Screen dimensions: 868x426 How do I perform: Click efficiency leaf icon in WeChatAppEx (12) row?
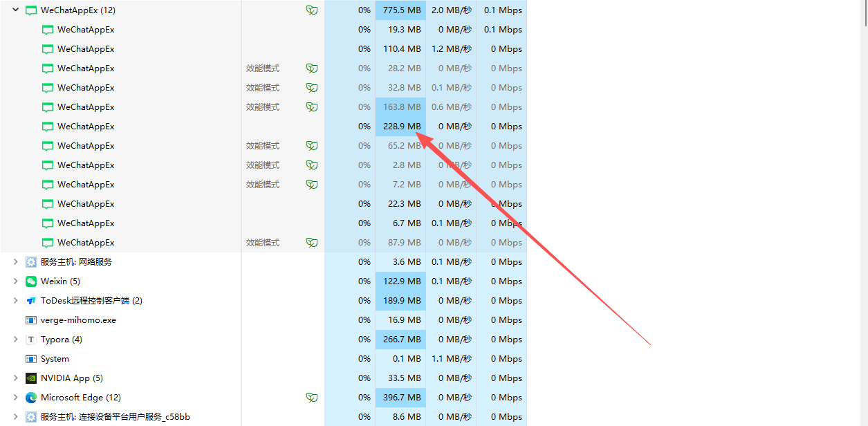(312, 10)
